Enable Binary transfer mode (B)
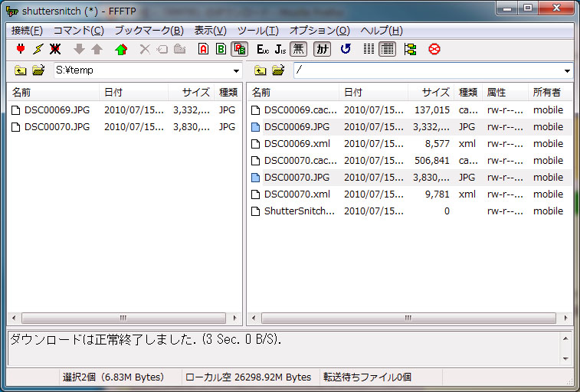 point(221,49)
